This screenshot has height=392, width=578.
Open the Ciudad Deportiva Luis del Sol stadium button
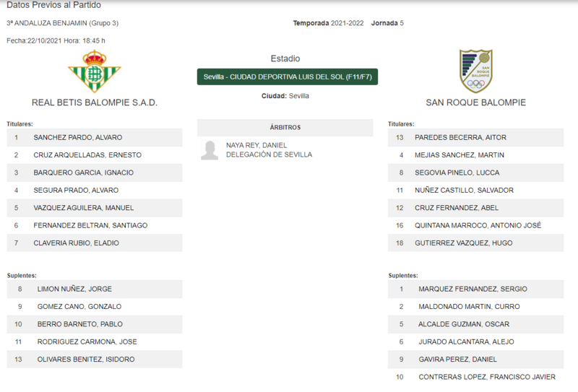click(x=287, y=77)
